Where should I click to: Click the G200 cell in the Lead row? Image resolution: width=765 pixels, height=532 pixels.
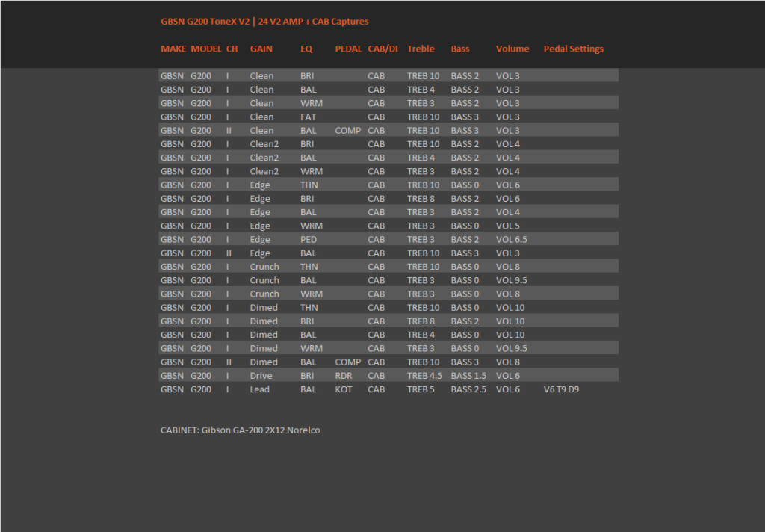[200, 389]
